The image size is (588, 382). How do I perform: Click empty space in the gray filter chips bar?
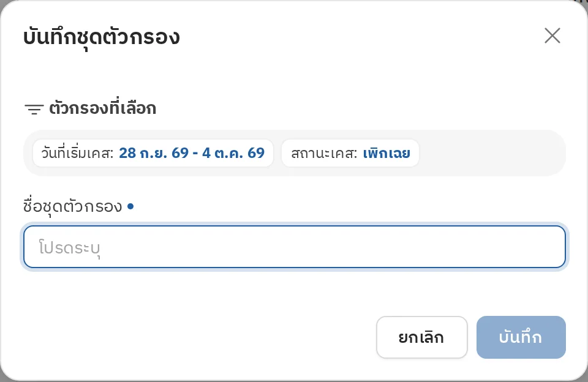491,153
